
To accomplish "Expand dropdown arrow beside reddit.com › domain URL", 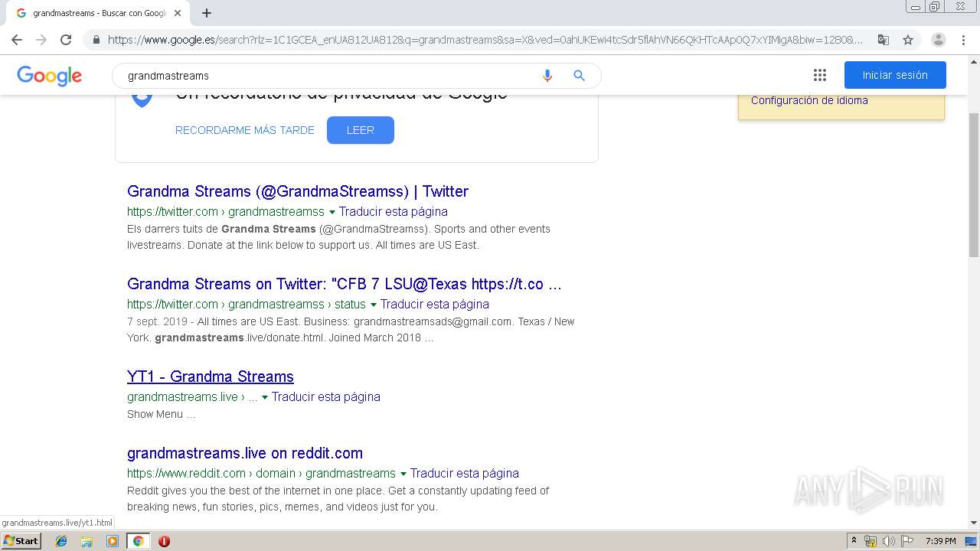I will coord(403,474).
